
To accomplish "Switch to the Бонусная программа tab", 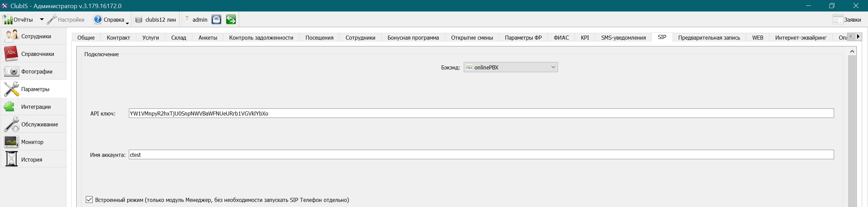I will [x=413, y=38].
